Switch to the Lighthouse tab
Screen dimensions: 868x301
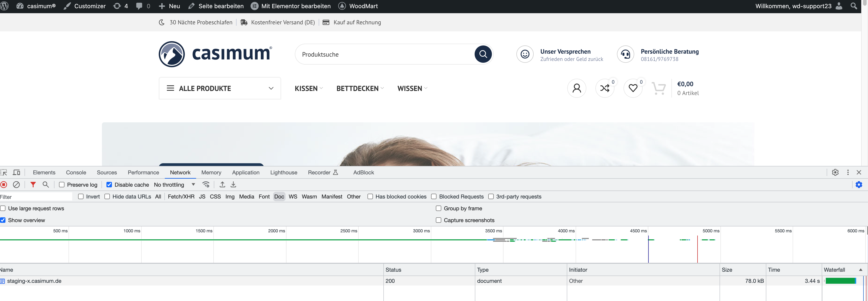283,172
